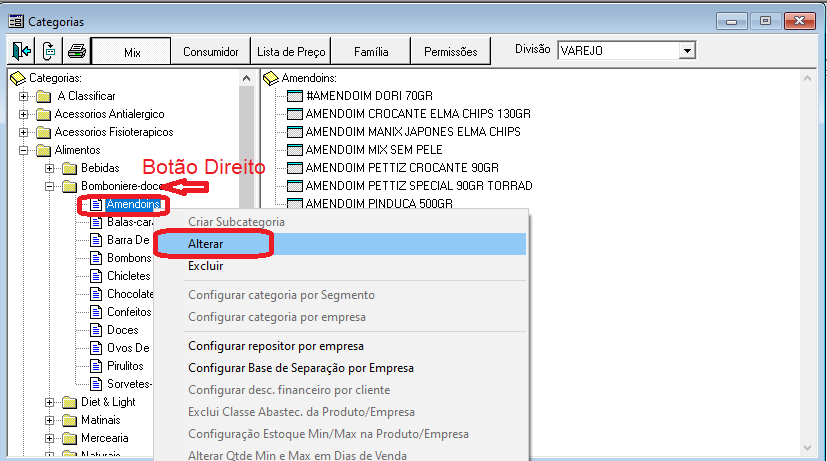The height and width of the screenshot is (461, 827).
Task: Click the folder icon of Acessorios Antialergico
Action: click(44, 114)
